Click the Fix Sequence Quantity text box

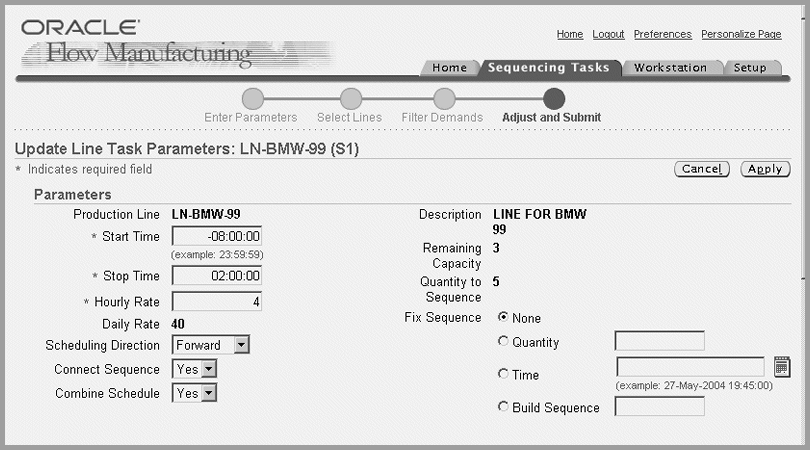tap(660, 341)
